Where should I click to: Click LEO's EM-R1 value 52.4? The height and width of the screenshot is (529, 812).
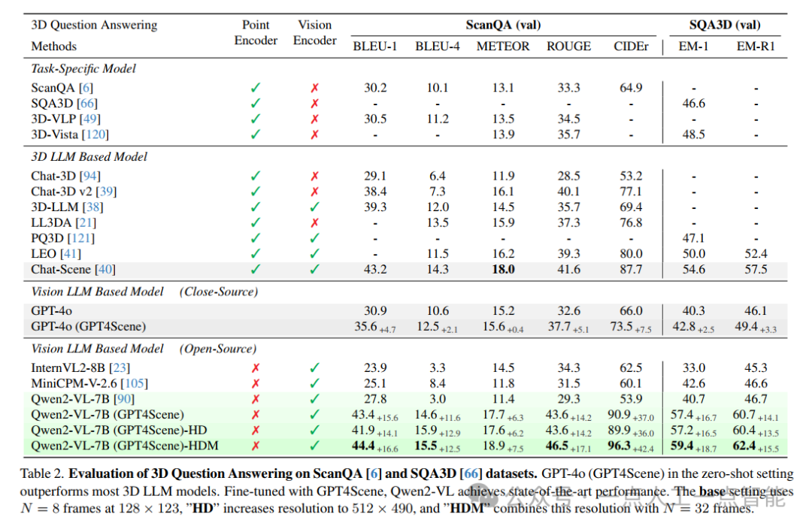756,253
